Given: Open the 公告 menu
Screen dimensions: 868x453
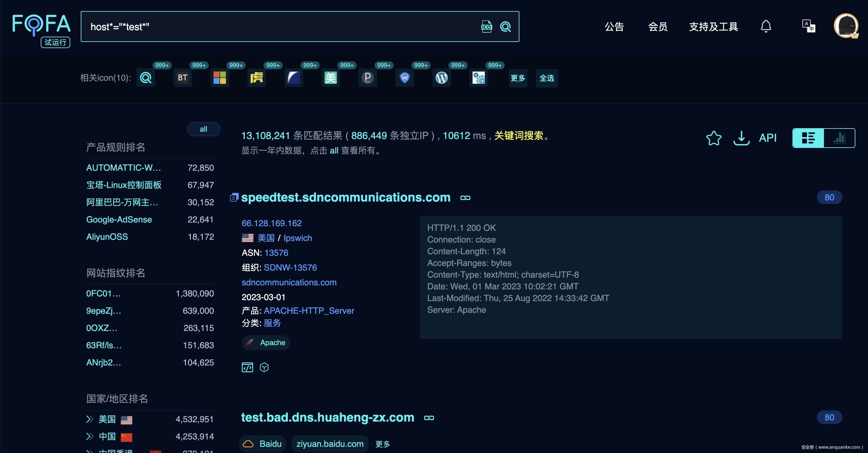Looking at the screenshot, I should pos(614,27).
